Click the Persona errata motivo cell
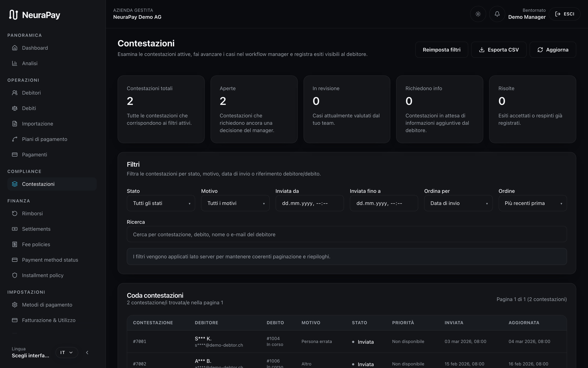Viewport: 588px width, 368px height. click(x=317, y=342)
